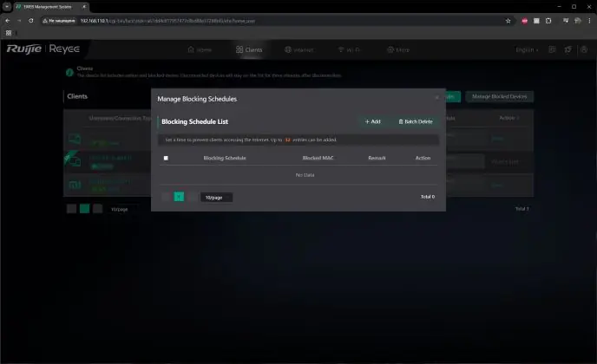597x364 pixels.
Task: Open the apps grid icon in the bookmarks bar
Action: pyautogui.click(x=9, y=33)
